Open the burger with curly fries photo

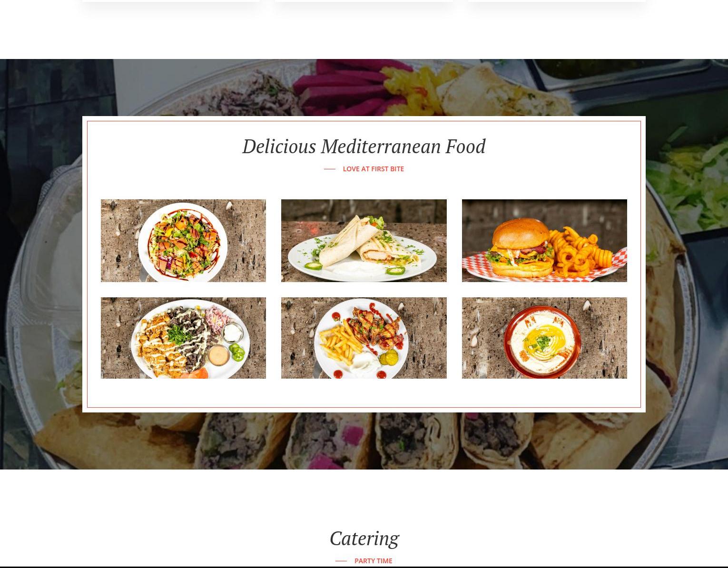tap(544, 241)
